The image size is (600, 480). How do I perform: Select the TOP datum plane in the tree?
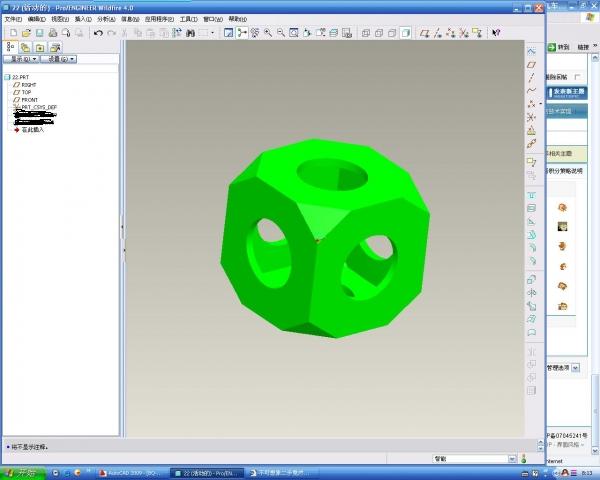pos(22,92)
